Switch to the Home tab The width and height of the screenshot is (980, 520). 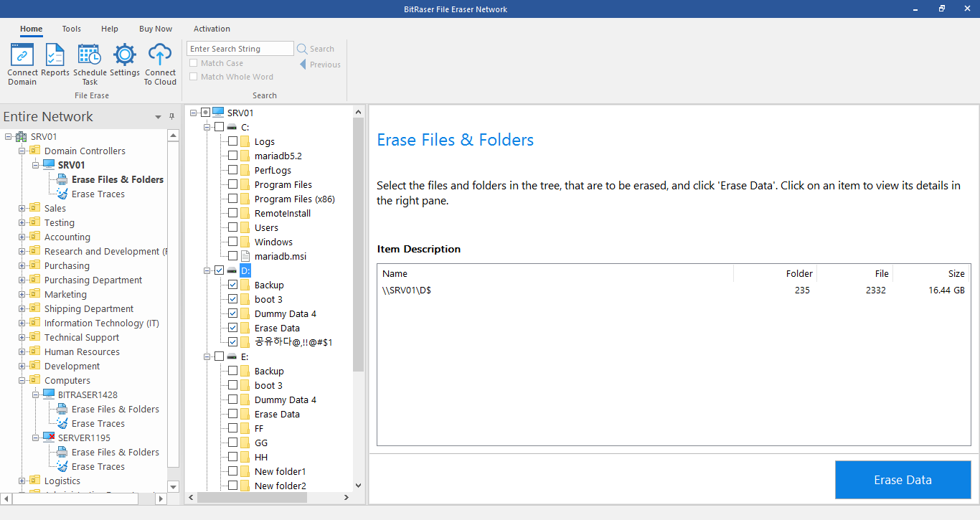(x=31, y=29)
